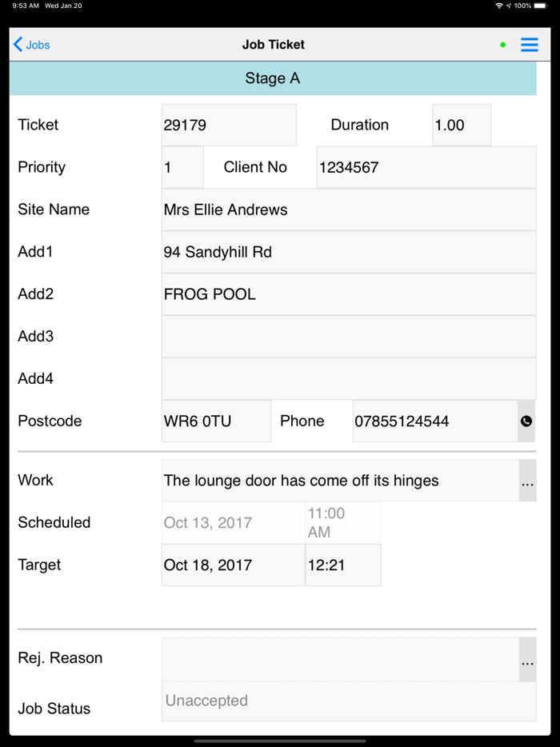The image size is (560, 747).
Task: Click the green connection status dot
Action: 502,45
